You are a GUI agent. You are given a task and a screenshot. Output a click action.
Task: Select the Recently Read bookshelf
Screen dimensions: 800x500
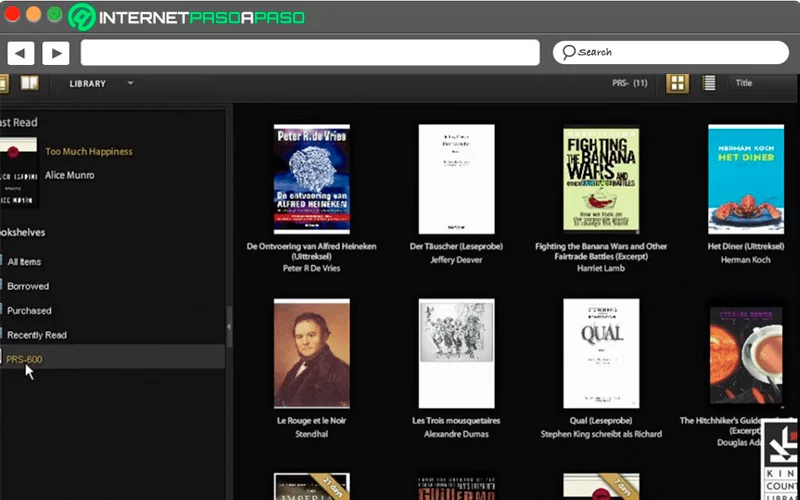pos(37,335)
